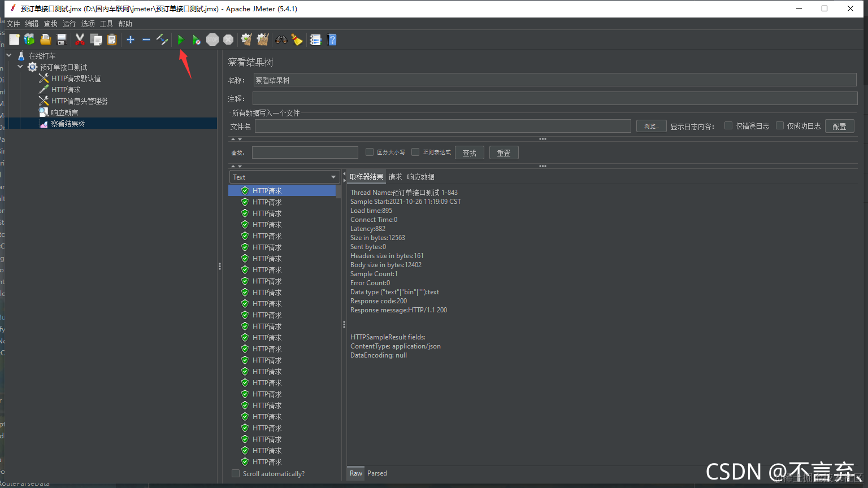The width and height of the screenshot is (868, 488).
Task: Open the Help question mark icon
Action: pyautogui.click(x=332, y=40)
